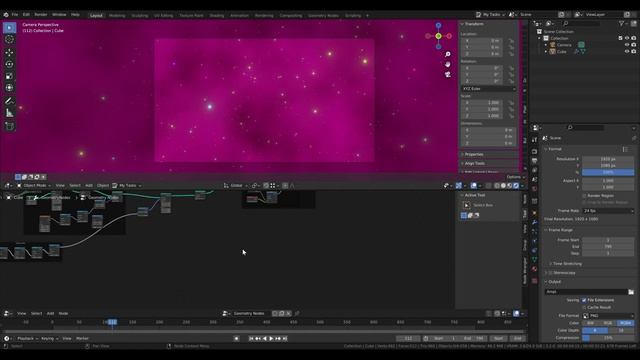
Task: Click the timeline Marker menu
Action: [x=82, y=338]
